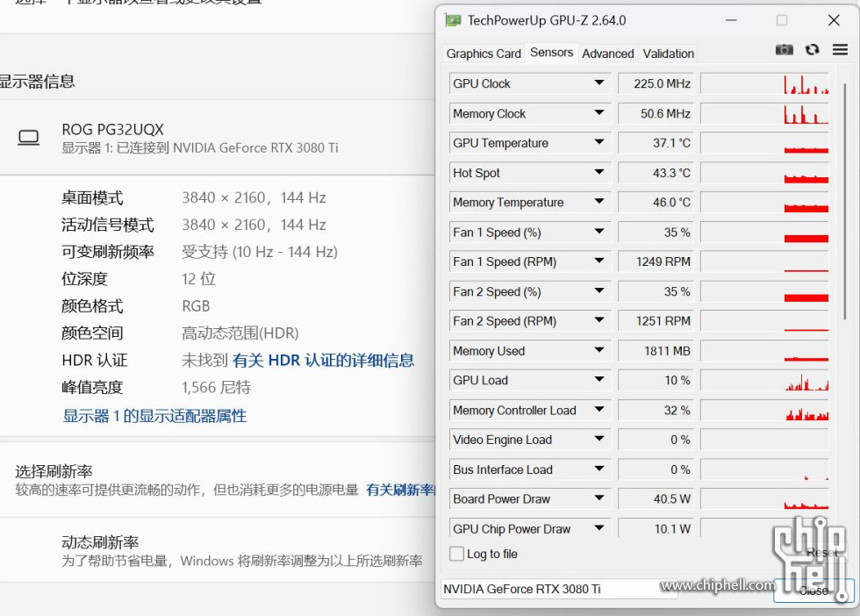
Task: Click the bit depth value 12 位
Action: pos(198,279)
